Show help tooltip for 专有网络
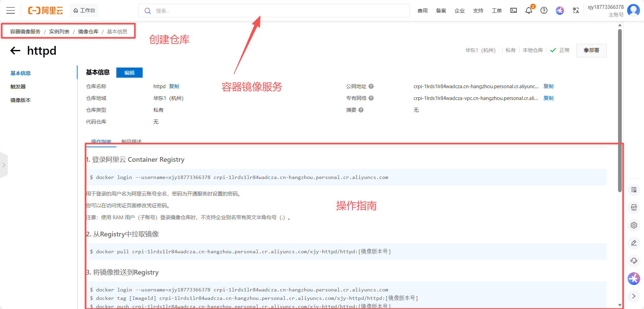Screen dimensions: 644x309 [x=371, y=98]
